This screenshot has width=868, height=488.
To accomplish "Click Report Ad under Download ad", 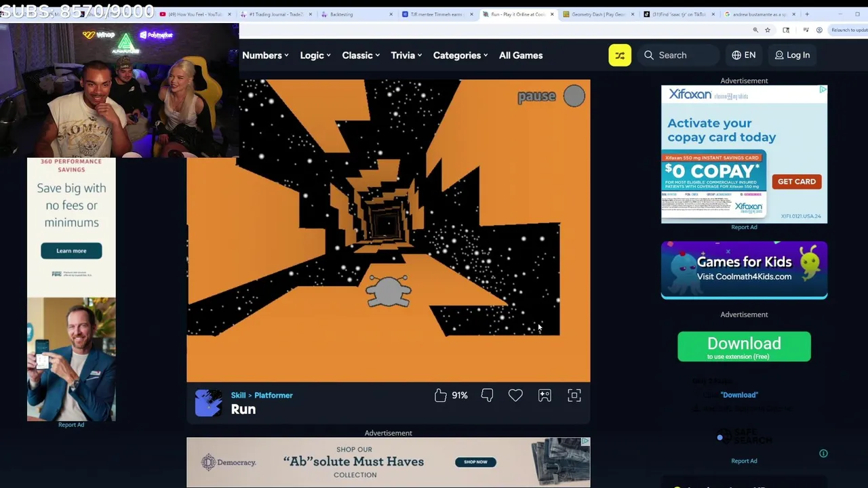I will (744, 461).
